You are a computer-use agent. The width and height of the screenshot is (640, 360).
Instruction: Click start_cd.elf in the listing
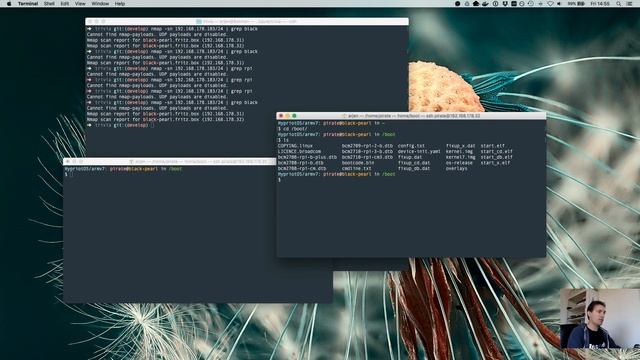496,151
